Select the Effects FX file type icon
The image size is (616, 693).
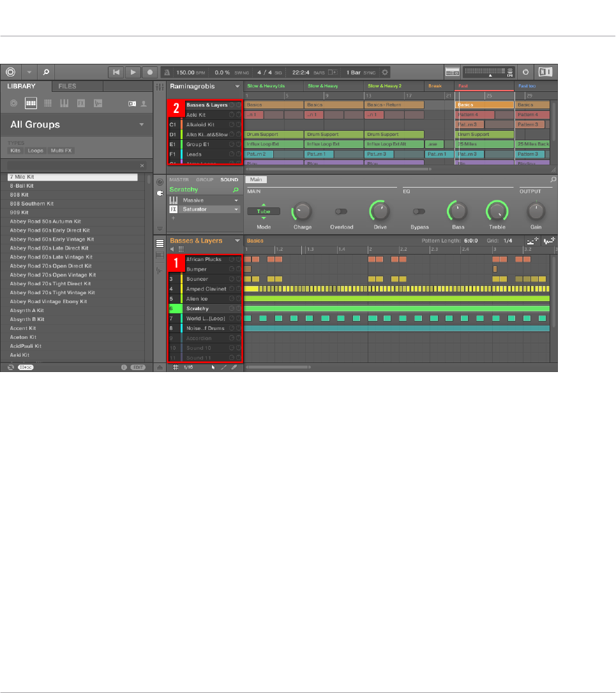click(81, 103)
